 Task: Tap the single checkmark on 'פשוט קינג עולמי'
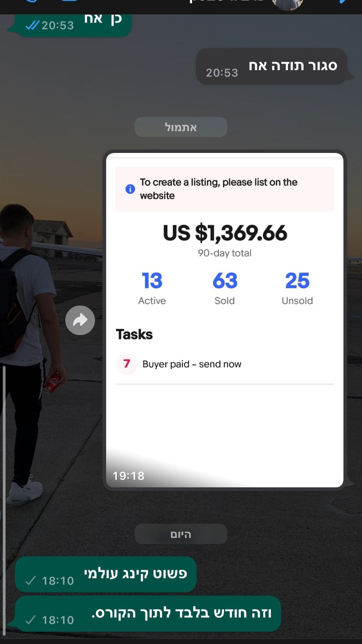(31, 581)
